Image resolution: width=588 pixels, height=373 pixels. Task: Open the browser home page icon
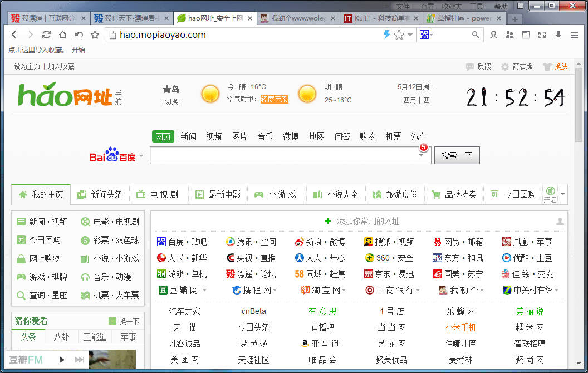pos(62,35)
